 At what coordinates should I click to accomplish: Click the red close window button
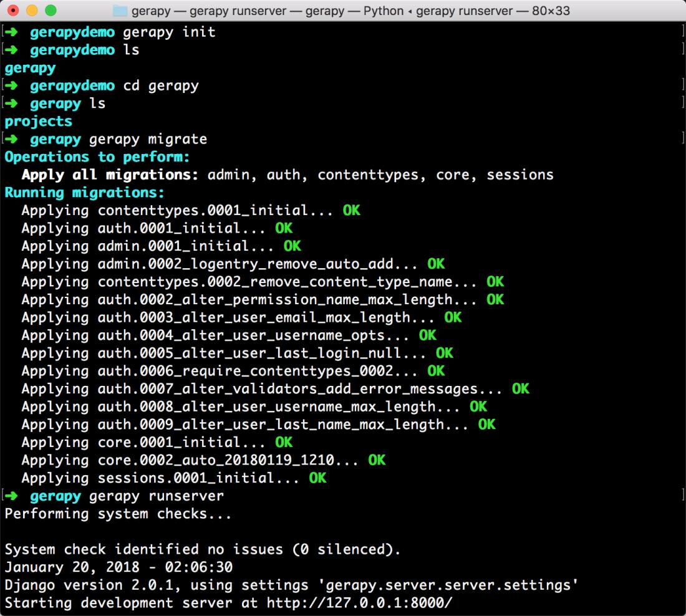point(14,10)
